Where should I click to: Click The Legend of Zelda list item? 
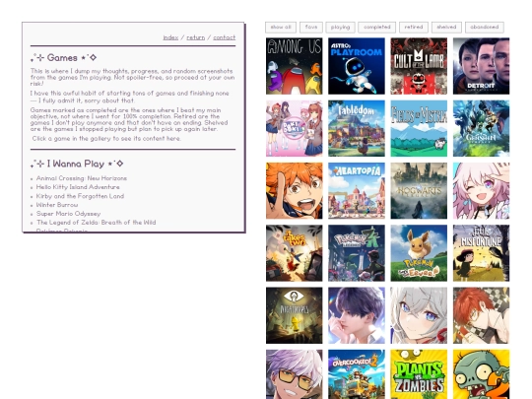coord(96,223)
